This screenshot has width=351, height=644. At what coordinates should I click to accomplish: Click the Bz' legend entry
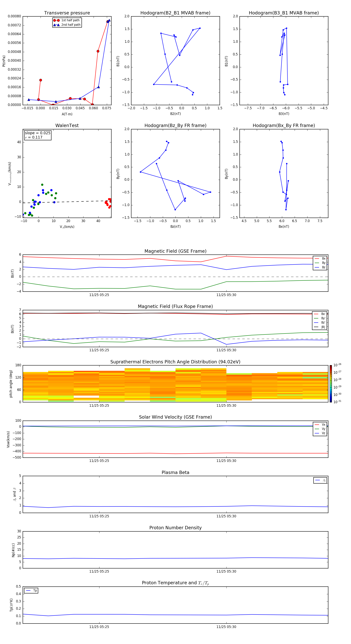click(320, 323)
